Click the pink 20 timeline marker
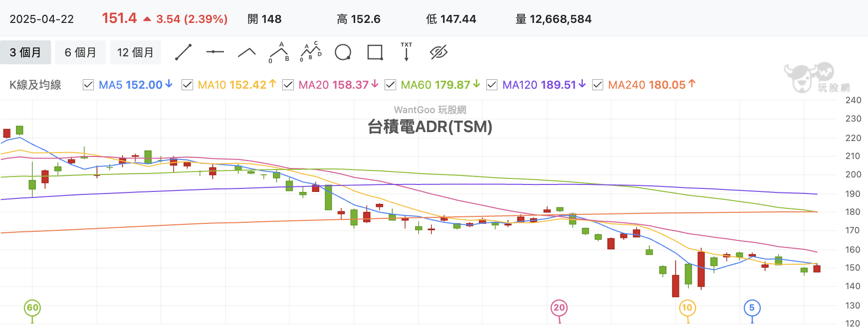 click(559, 308)
